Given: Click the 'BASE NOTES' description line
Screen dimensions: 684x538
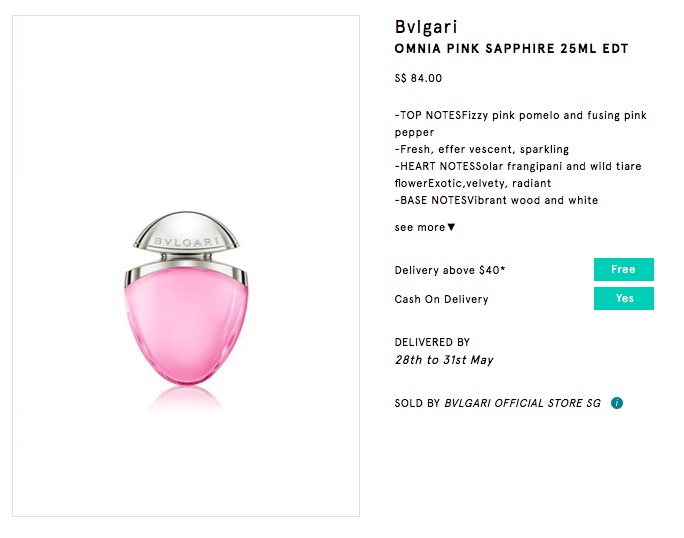Looking at the screenshot, I should [x=496, y=200].
